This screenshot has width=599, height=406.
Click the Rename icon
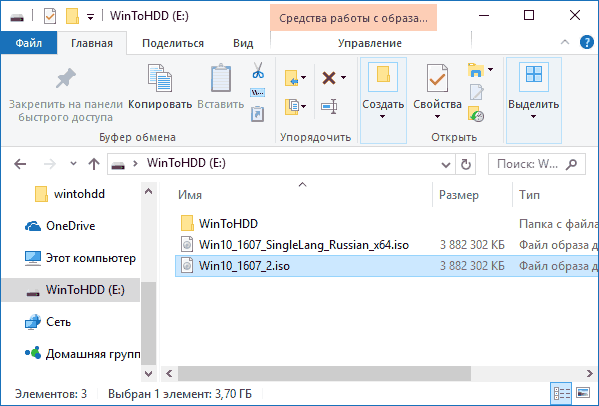(x=329, y=107)
